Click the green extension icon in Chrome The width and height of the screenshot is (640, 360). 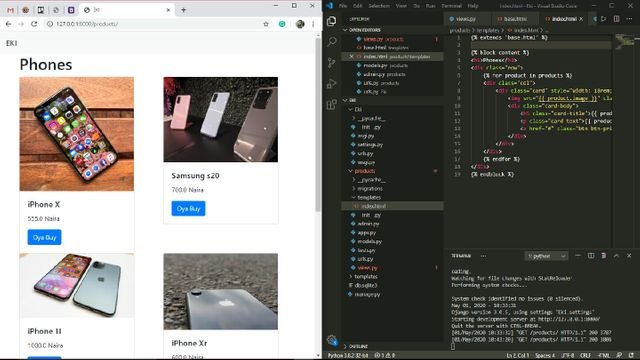tap(282, 24)
